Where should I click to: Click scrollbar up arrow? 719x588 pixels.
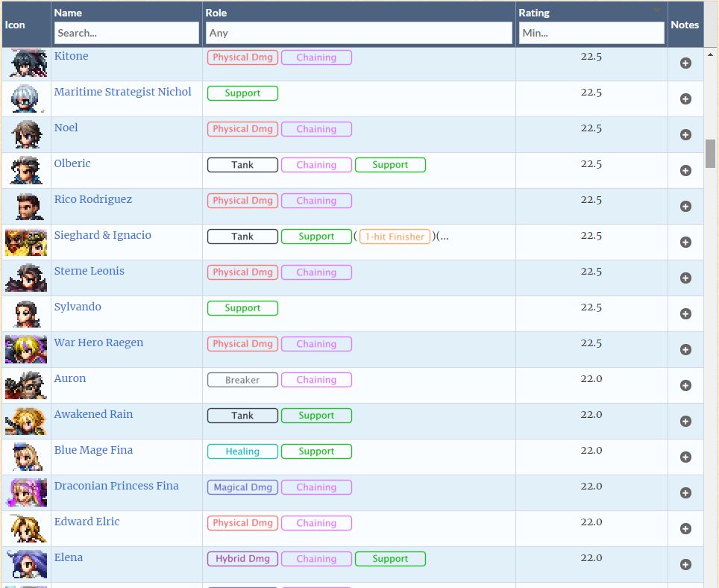(x=710, y=54)
